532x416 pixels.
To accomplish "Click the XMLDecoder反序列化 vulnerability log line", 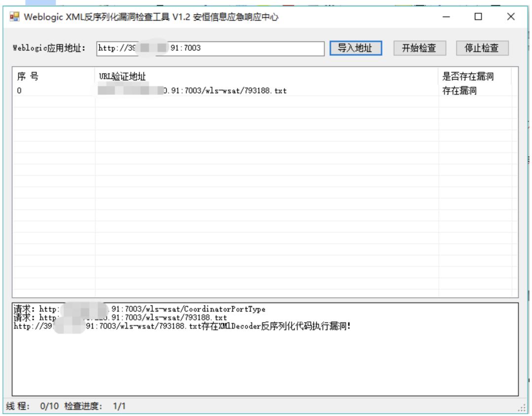I will [183, 327].
